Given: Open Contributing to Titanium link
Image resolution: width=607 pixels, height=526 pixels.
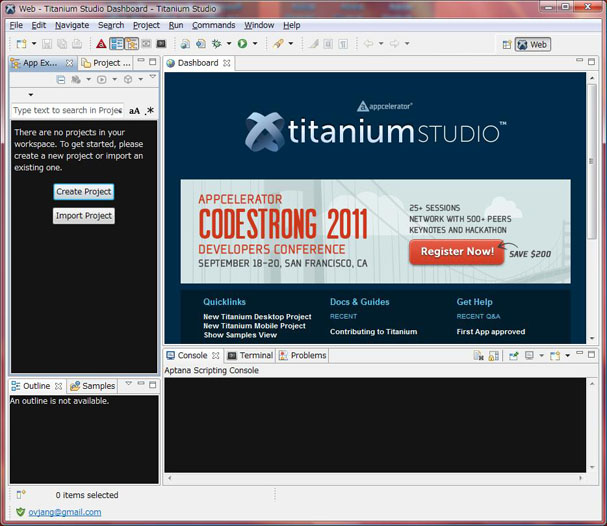Looking at the screenshot, I should [374, 332].
